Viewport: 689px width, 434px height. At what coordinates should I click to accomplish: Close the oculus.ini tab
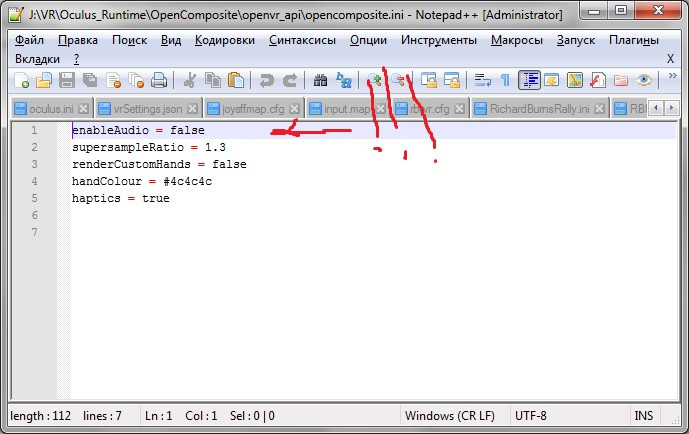pos(83,108)
